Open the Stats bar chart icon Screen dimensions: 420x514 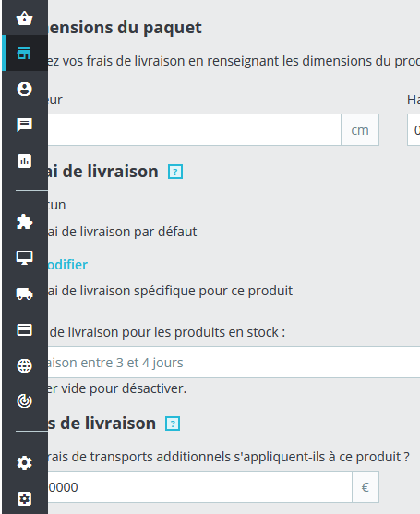click(25, 161)
